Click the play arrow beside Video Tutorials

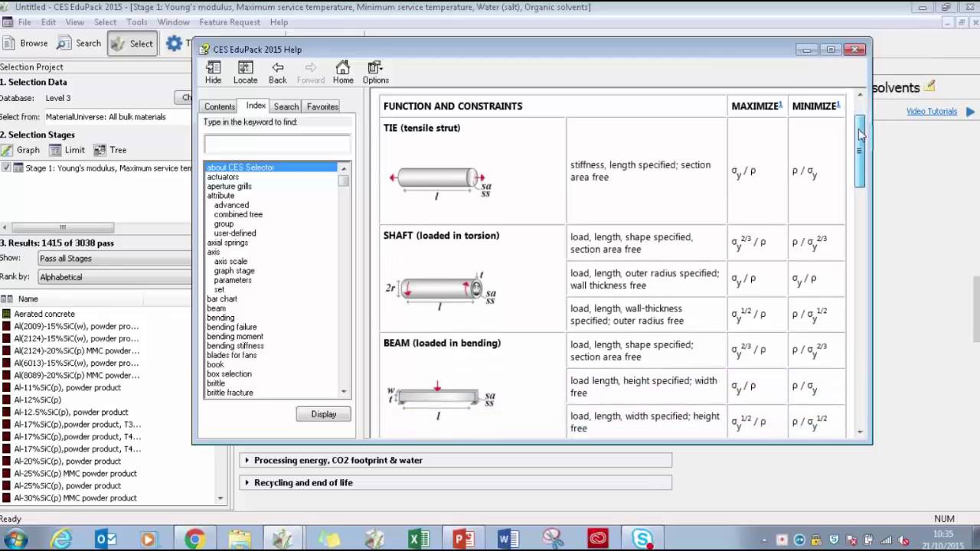click(x=970, y=112)
